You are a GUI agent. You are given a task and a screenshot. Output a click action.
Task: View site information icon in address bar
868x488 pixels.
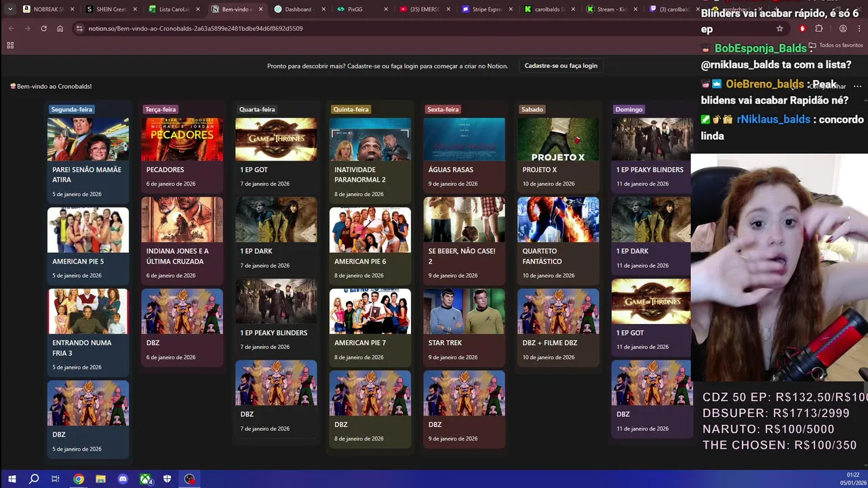pos(79,28)
